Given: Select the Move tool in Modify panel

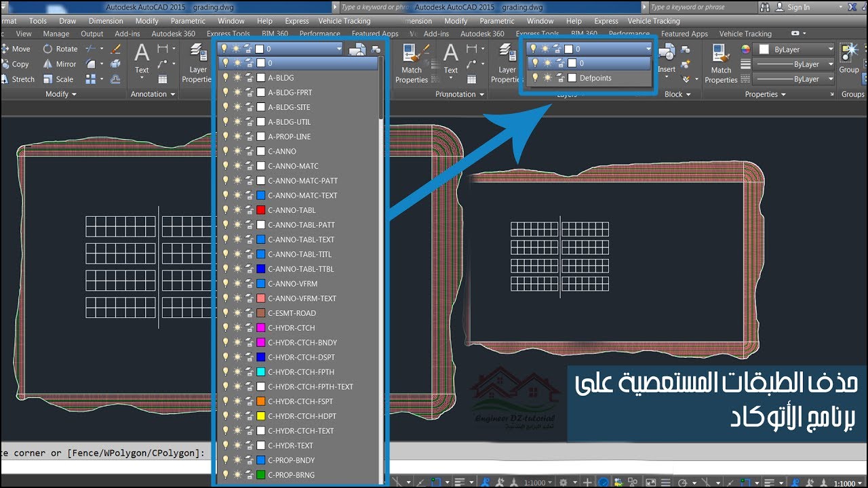Looking at the screenshot, I should click(15, 49).
